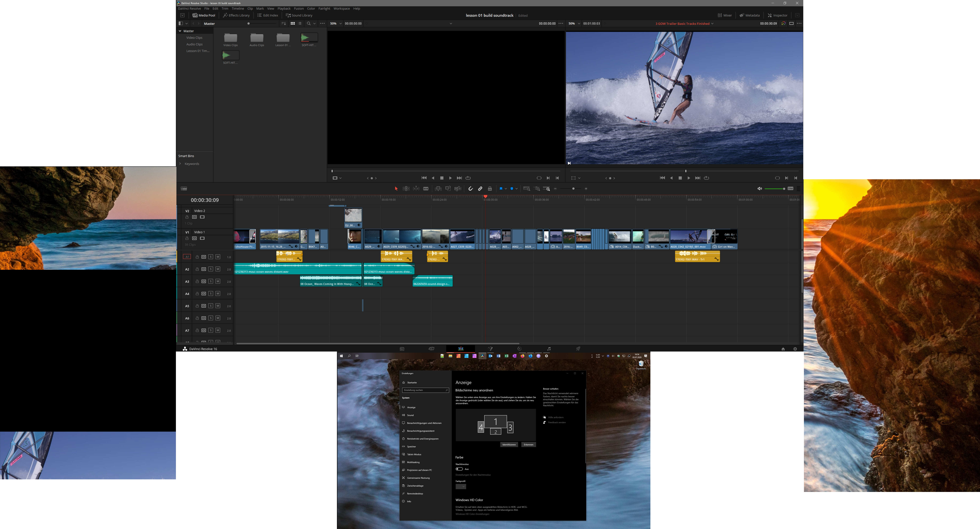This screenshot has height=529, width=980.
Task: Activate the Trim Edit Mode tool
Action: (406, 189)
